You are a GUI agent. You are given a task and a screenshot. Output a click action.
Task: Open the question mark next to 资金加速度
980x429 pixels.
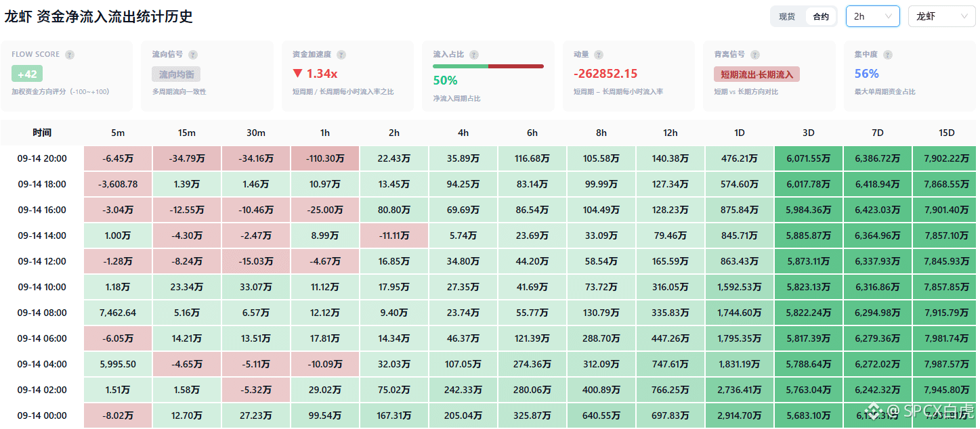(x=341, y=55)
